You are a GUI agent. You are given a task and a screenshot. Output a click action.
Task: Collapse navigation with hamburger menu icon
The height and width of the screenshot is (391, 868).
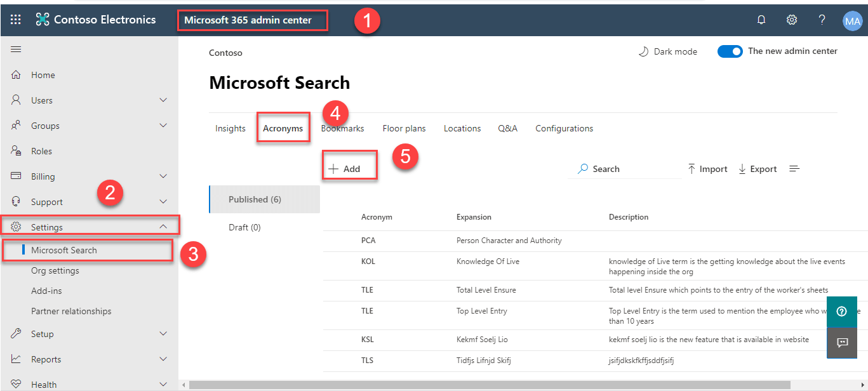click(16, 50)
